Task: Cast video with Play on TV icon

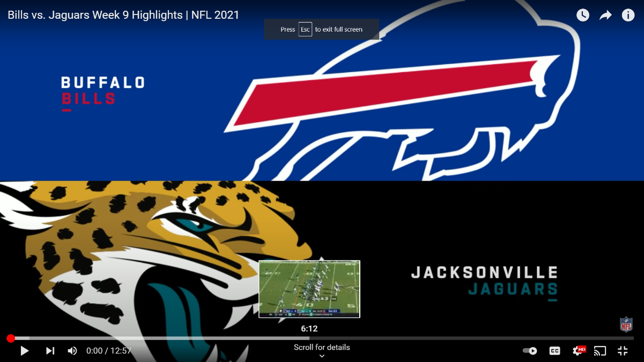Action: [600, 351]
